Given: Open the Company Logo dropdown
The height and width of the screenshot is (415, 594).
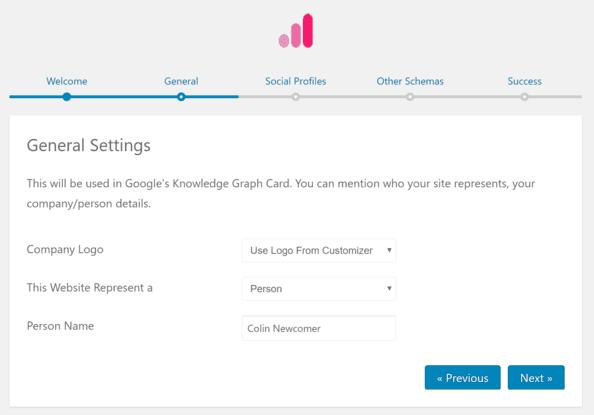Looking at the screenshot, I should [319, 250].
